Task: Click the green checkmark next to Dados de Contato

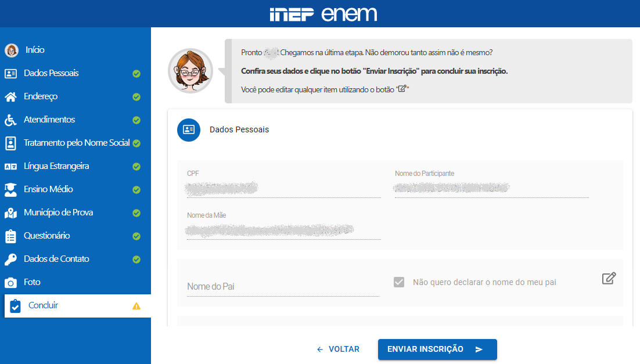Action: point(136,260)
